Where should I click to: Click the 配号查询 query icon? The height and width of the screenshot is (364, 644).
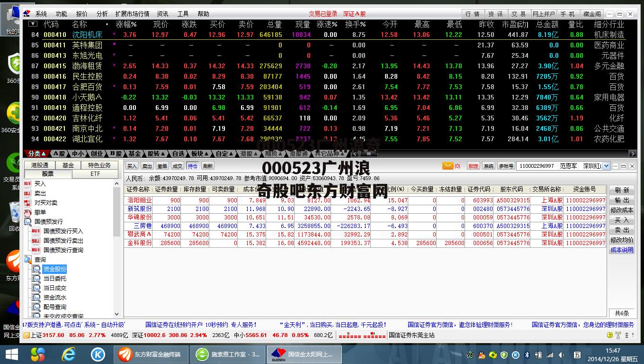[36, 307]
